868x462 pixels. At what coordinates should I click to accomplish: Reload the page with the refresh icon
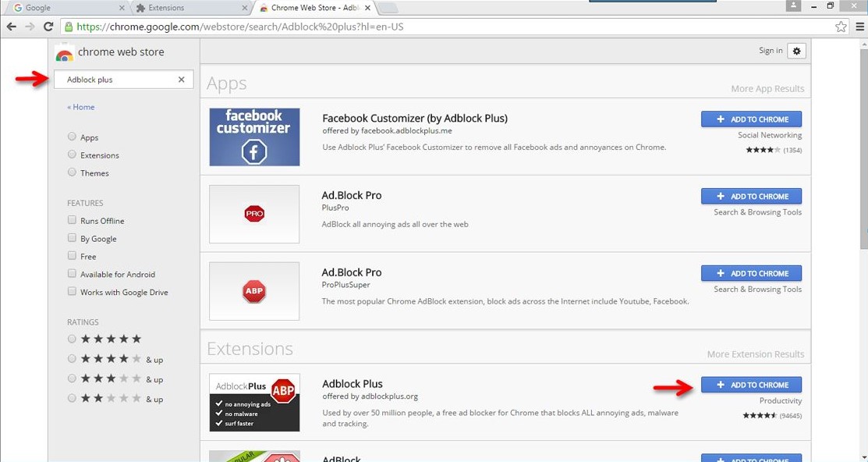(x=48, y=27)
